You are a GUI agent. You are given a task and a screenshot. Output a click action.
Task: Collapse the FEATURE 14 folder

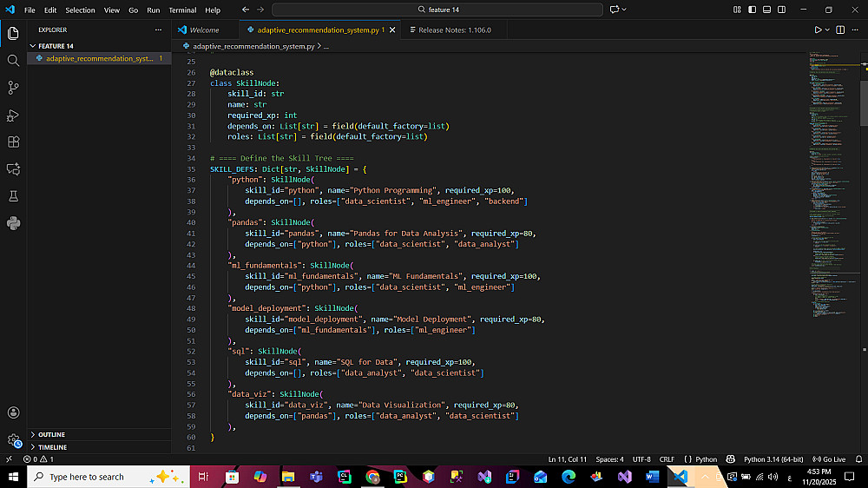56,45
